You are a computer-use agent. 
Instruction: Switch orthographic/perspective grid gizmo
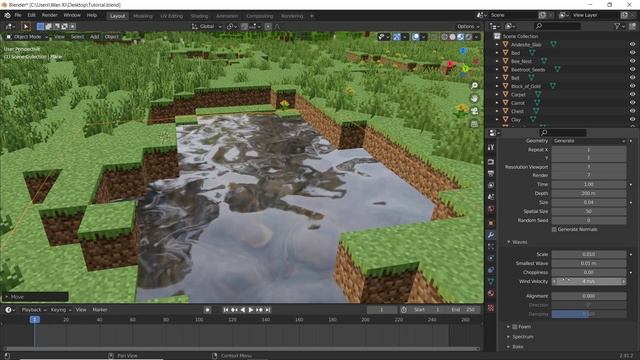[474, 124]
